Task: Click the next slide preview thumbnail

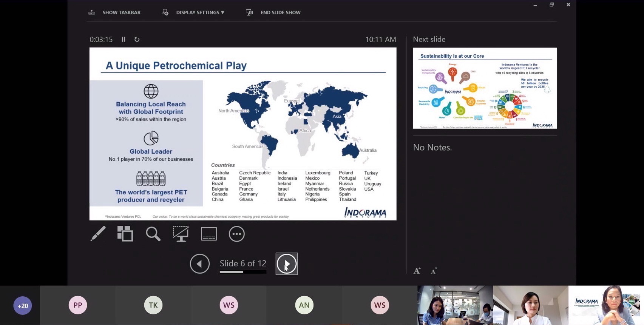Action: coord(485,88)
